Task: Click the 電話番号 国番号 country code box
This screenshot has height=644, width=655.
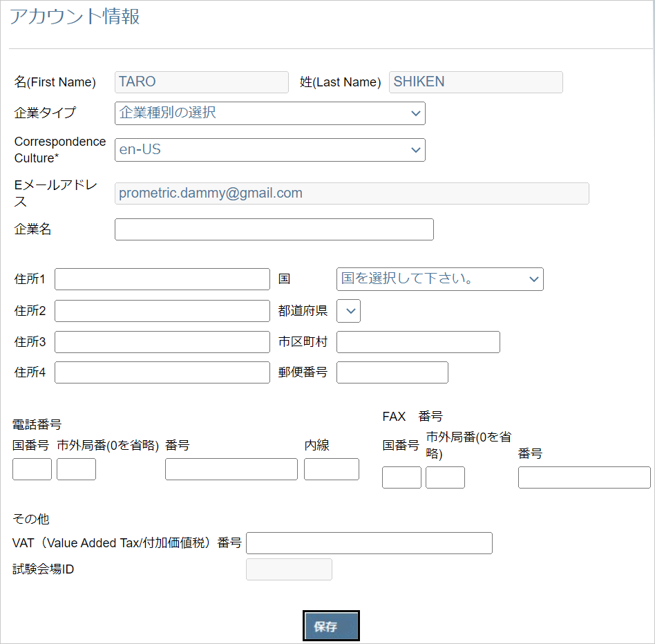Action: 31,469
